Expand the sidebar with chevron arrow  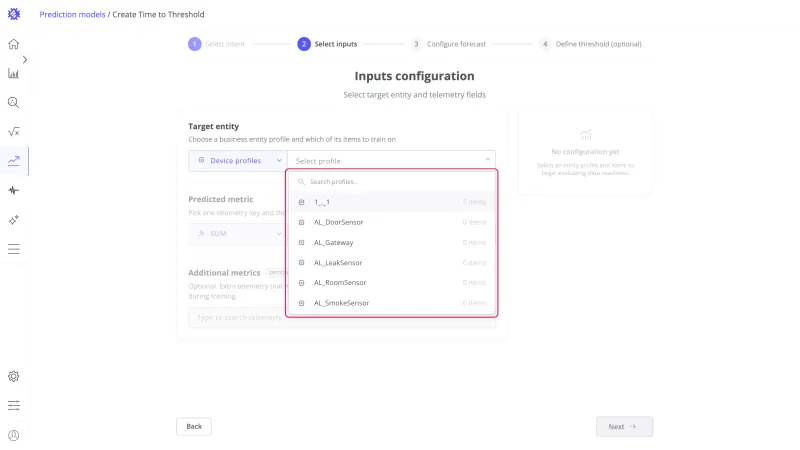(x=24, y=60)
